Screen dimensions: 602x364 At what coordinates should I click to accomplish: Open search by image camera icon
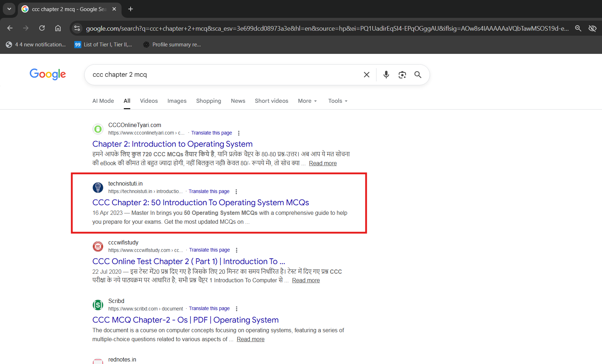402,75
